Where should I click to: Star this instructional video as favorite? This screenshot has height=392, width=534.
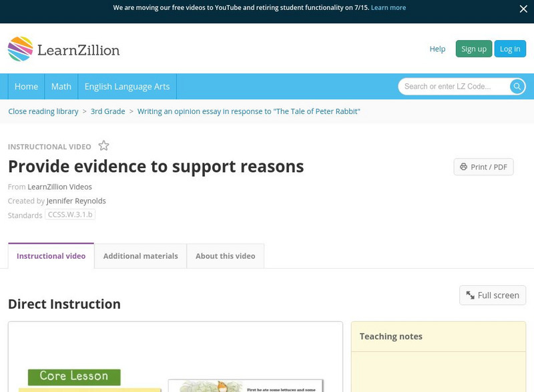(x=103, y=145)
